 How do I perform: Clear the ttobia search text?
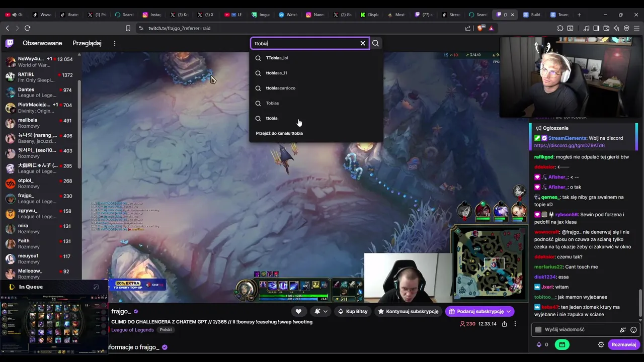(x=363, y=43)
